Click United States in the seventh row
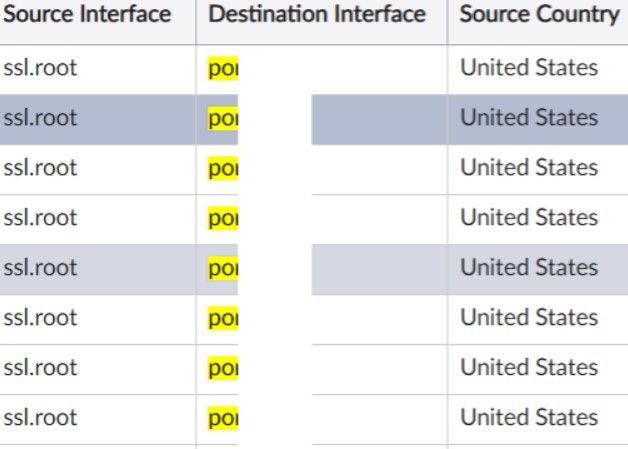This screenshot has height=449, width=628. 529,368
